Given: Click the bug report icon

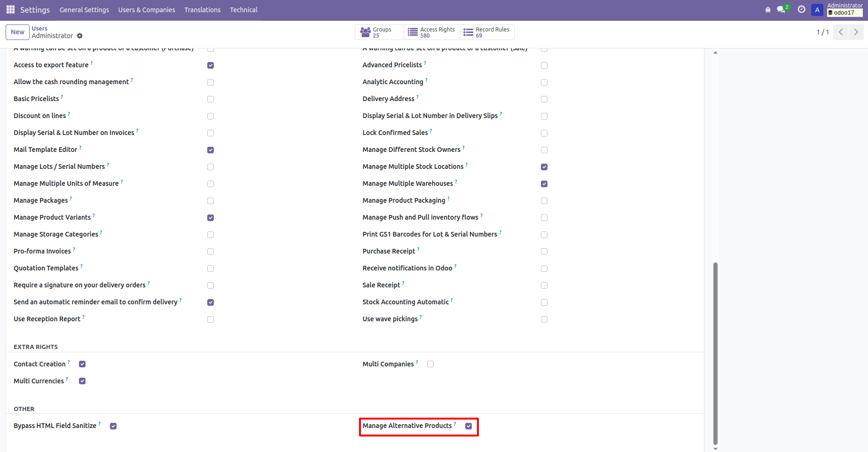Looking at the screenshot, I should pyautogui.click(x=767, y=9).
